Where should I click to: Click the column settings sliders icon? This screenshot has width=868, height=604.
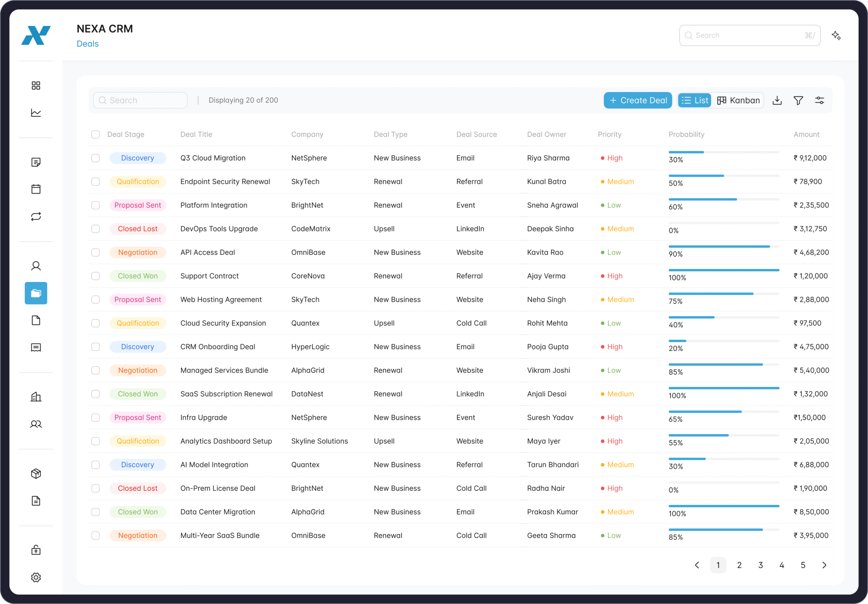(x=820, y=100)
